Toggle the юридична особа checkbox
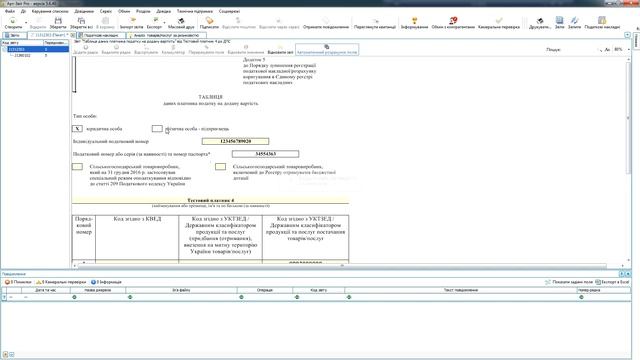 [77, 129]
